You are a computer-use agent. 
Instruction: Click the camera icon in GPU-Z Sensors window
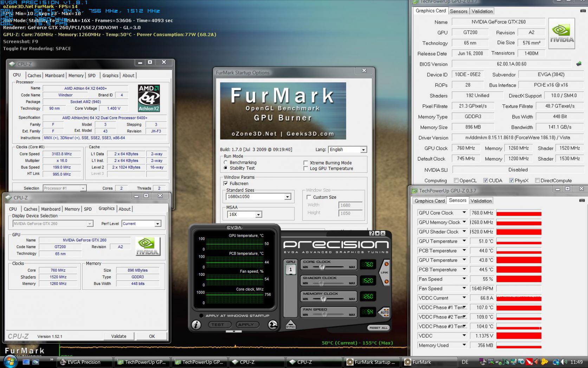(582, 200)
